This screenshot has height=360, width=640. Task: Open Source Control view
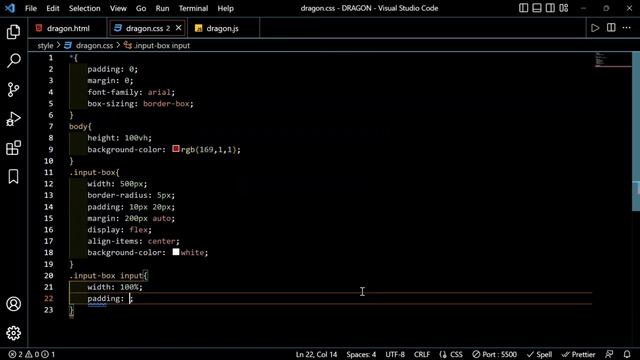pos(13,90)
